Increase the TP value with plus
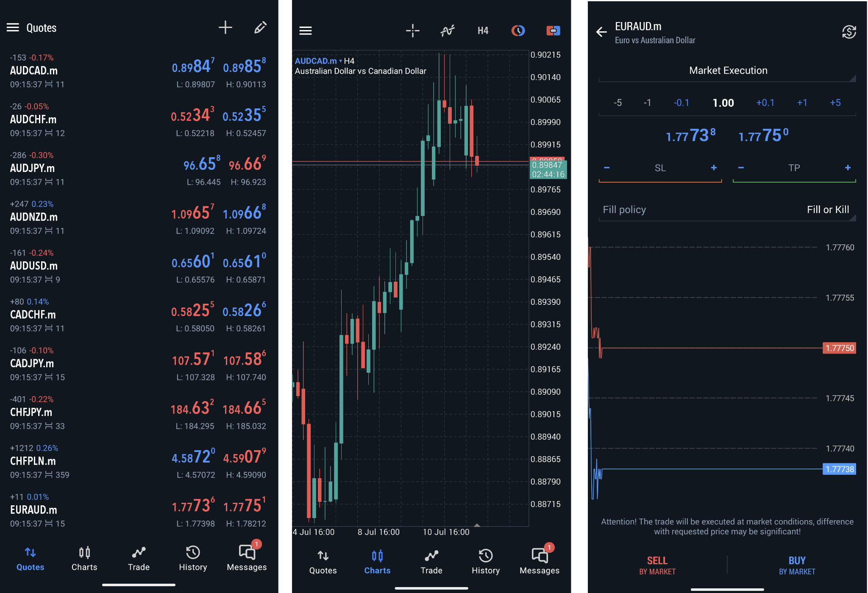The image size is (868, 593). click(848, 168)
